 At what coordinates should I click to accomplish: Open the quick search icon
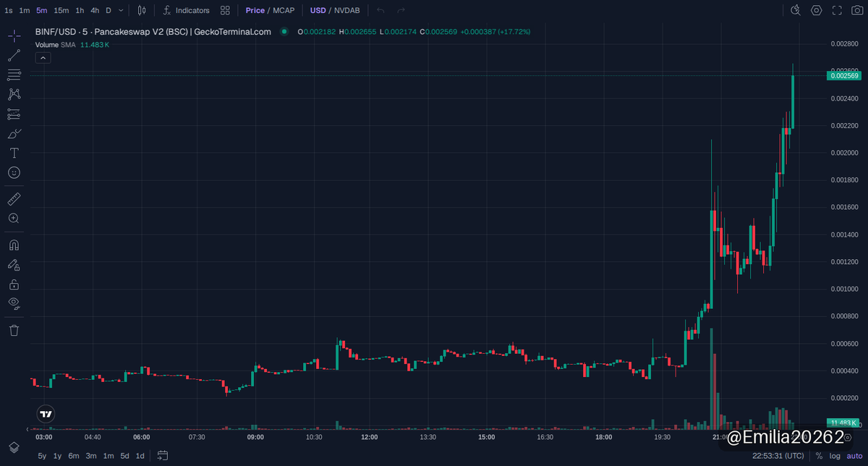click(x=796, y=10)
